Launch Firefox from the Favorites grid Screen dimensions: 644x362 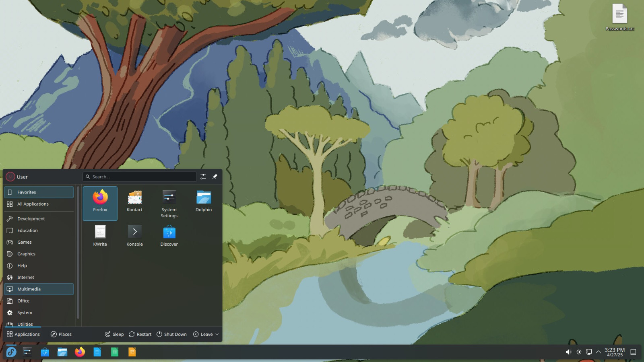(100, 203)
